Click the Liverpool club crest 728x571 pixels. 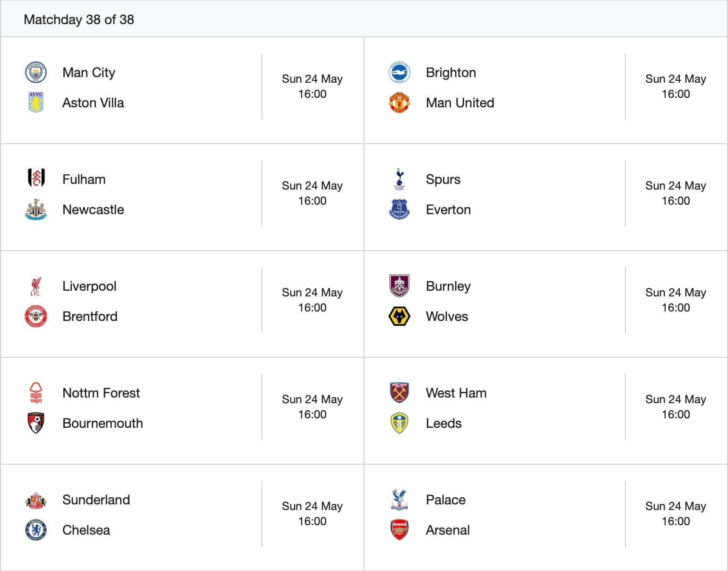[x=36, y=286]
